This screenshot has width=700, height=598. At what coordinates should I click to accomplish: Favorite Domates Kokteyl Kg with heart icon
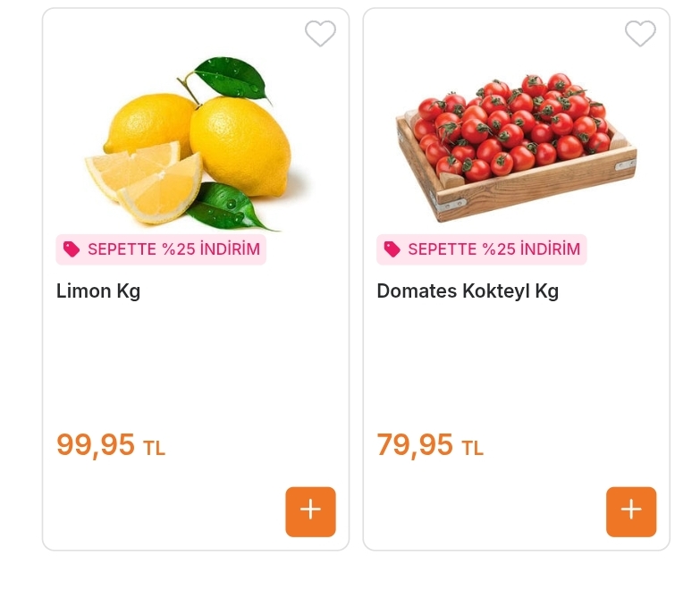640,34
